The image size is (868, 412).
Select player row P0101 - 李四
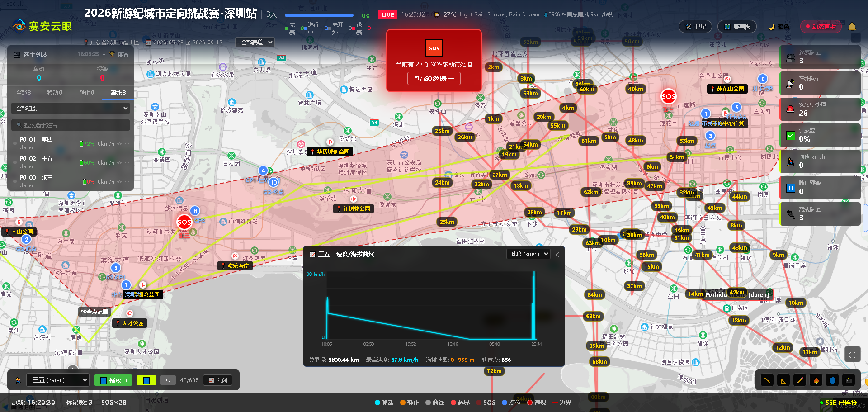[71, 143]
